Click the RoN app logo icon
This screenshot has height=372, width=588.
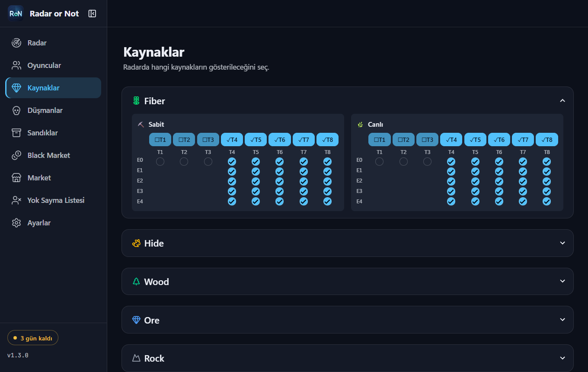coord(16,13)
